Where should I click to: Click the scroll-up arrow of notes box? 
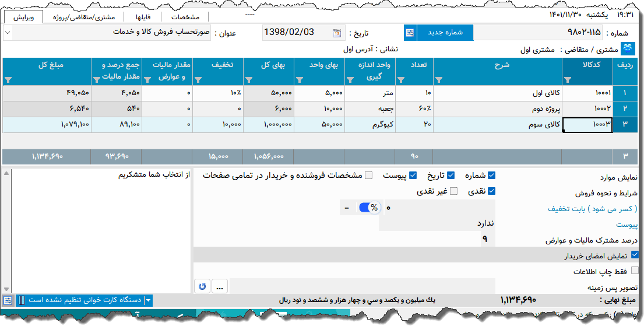coord(6,173)
